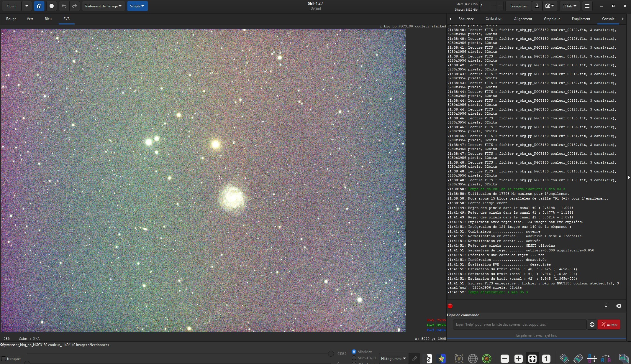The width and height of the screenshot is (631, 364).
Task: Open the snapshot camera icon
Action: click(x=550, y=6)
